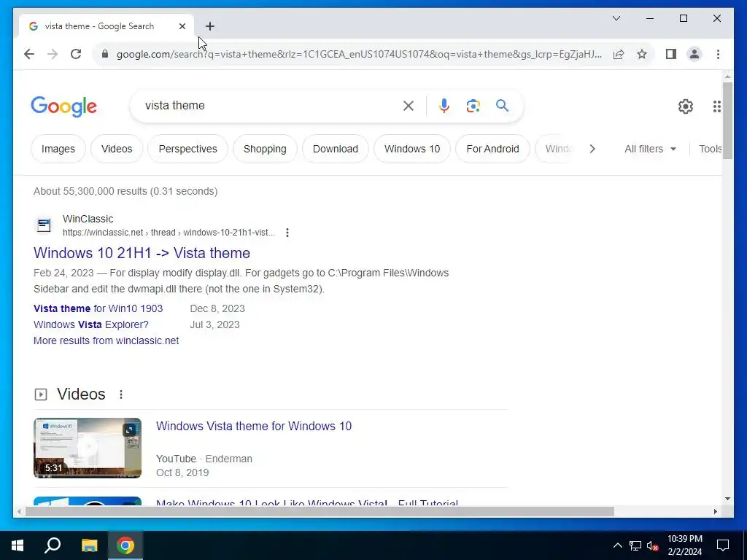The width and height of the screenshot is (747, 560).
Task: Select the Videos filter chip
Action: click(x=117, y=149)
